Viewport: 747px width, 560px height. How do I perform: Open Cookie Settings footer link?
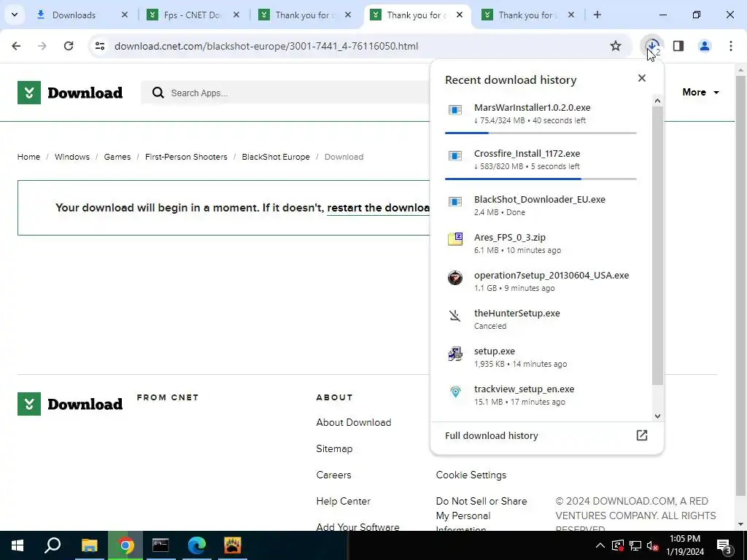coord(471,475)
